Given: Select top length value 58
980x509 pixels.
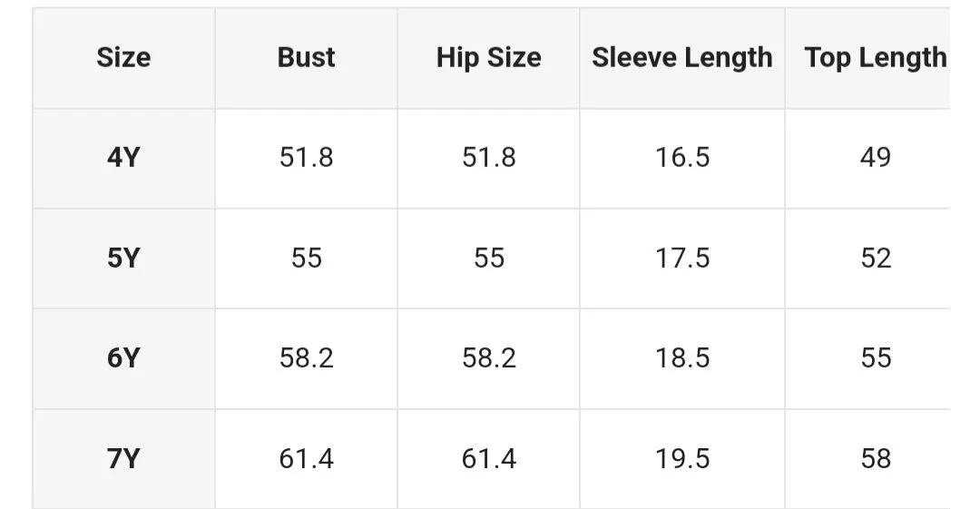Looking at the screenshot, I should point(875,459).
